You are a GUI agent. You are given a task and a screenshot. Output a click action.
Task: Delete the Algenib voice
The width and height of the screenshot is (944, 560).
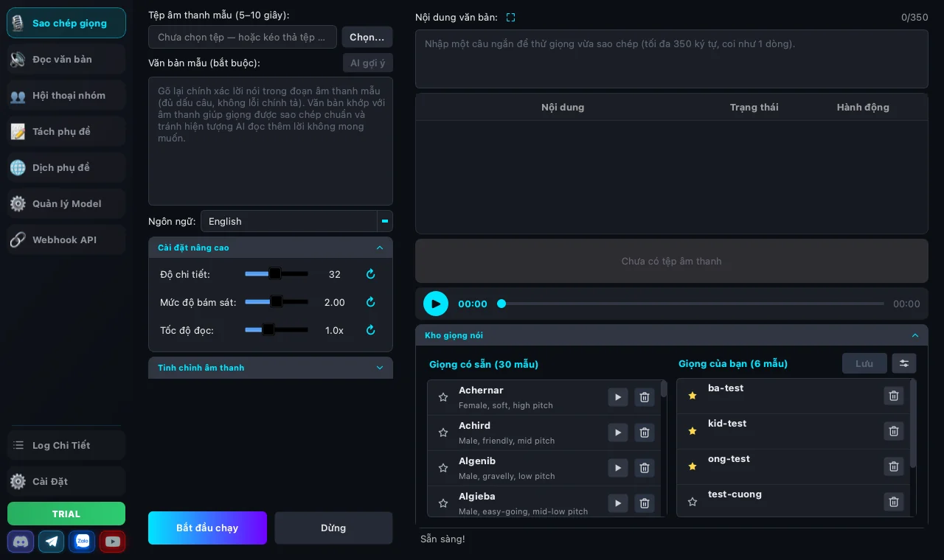pos(645,468)
